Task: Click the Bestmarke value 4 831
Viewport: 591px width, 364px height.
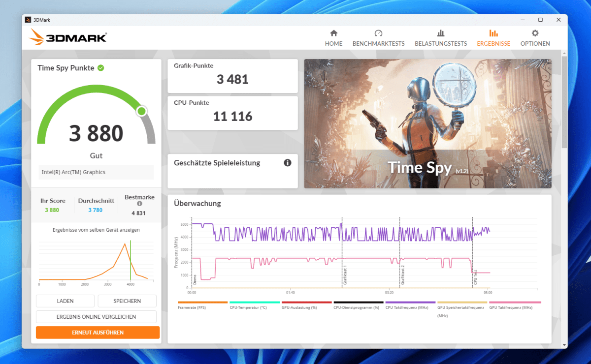Action: (139, 213)
